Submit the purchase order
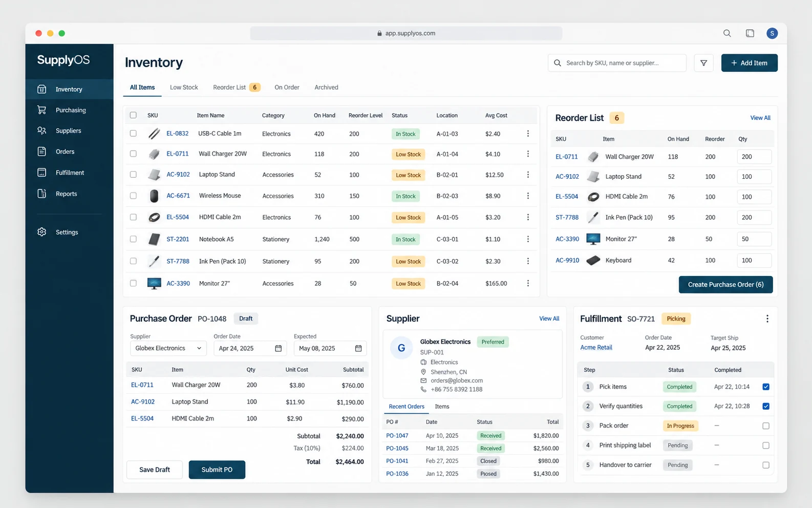Viewport: 812px width, 508px height. 217,470
